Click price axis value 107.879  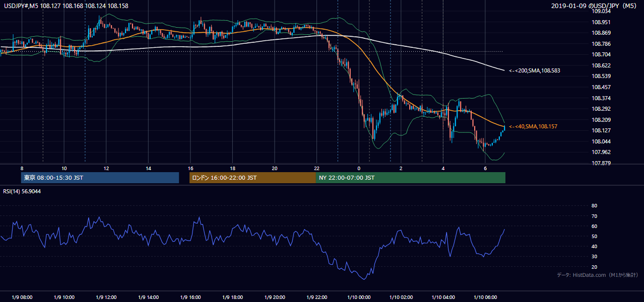[x=601, y=163]
